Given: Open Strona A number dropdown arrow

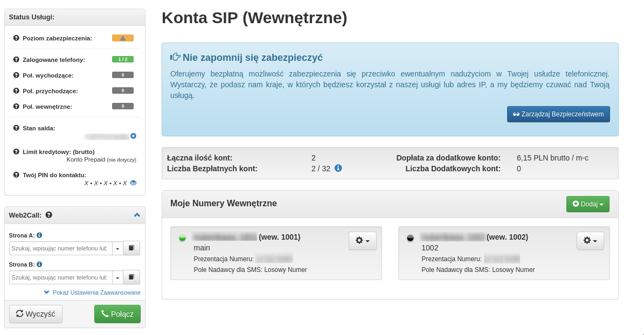Looking at the screenshot, I should point(117,248).
